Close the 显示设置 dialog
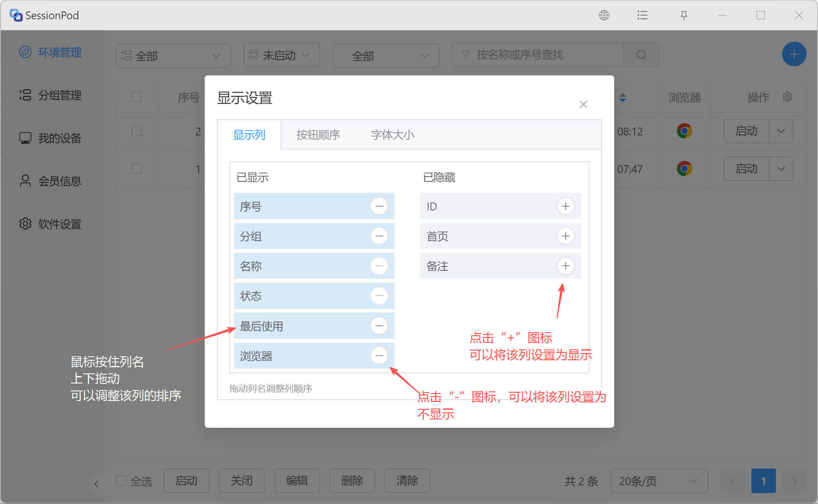The image size is (818, 504). (583, 104)
